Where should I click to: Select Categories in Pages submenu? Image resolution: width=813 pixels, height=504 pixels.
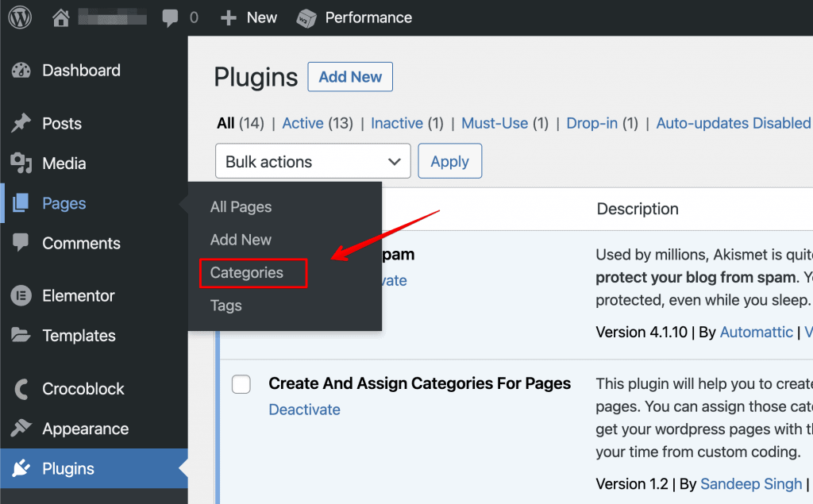(x=247, y=273)
